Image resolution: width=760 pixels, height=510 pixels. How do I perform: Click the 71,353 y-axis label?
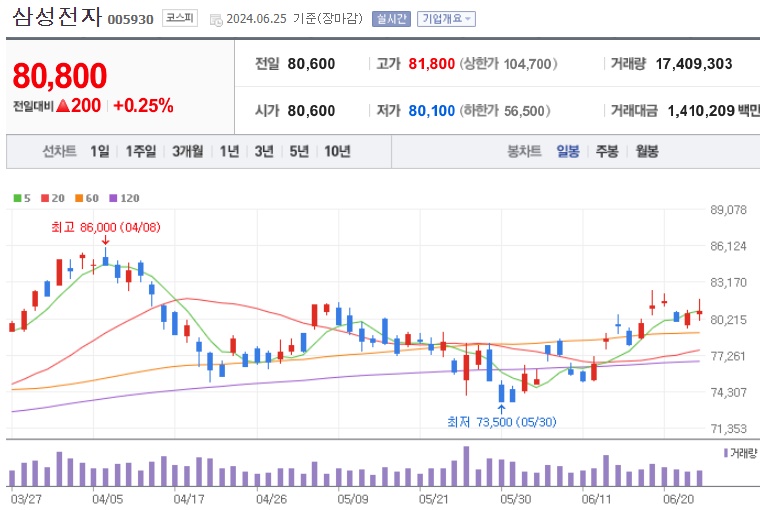tap(728, 429)
